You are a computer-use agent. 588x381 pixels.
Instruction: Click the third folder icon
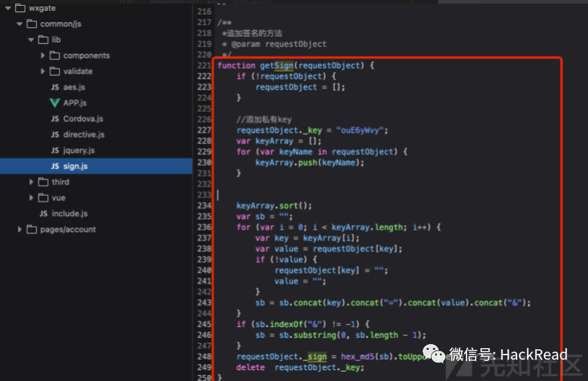tap(43, 182)
